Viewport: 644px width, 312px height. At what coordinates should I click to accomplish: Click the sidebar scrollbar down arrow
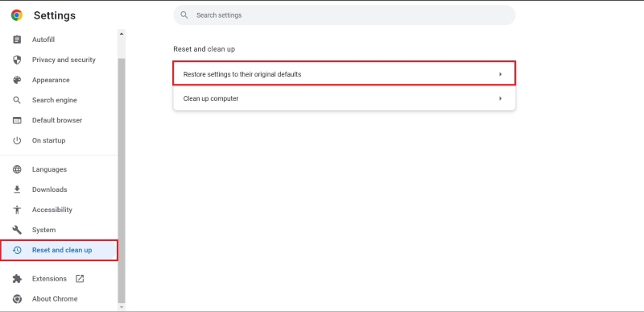point(122,306)
